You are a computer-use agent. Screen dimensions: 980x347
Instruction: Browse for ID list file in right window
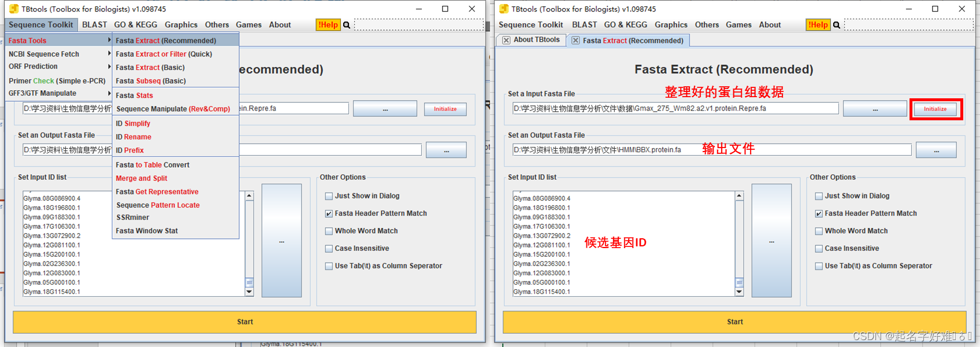771,241
